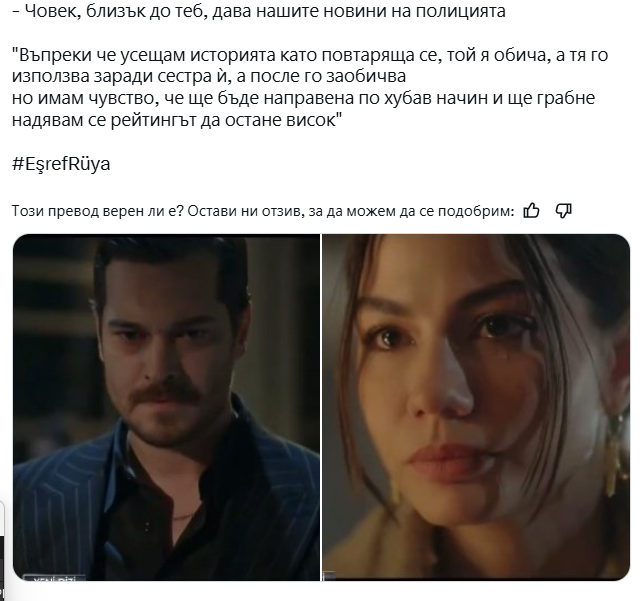Click the line starting "но имам чувство"

click(x=303, y=98)
